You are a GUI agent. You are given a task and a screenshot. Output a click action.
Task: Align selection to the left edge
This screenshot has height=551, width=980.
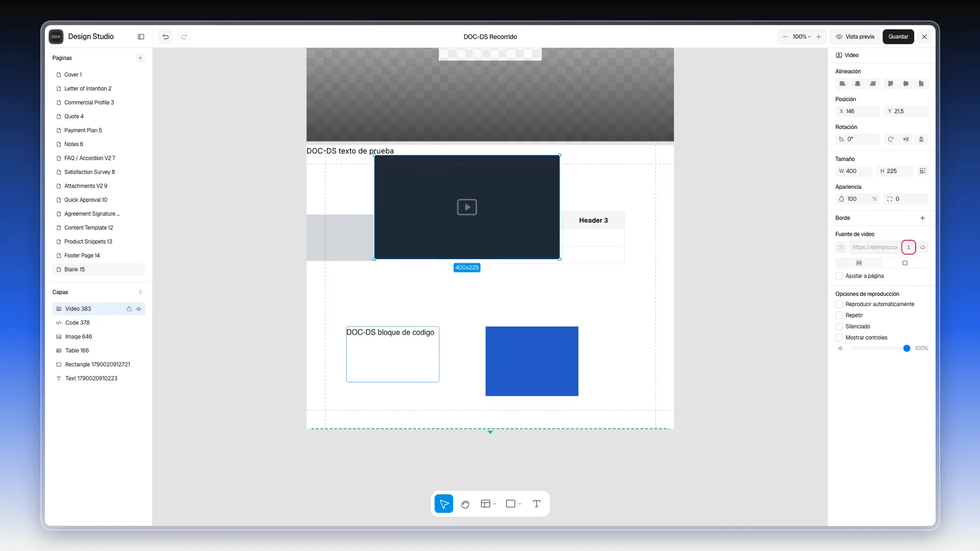pyautogui.click(x=842, y=84)
